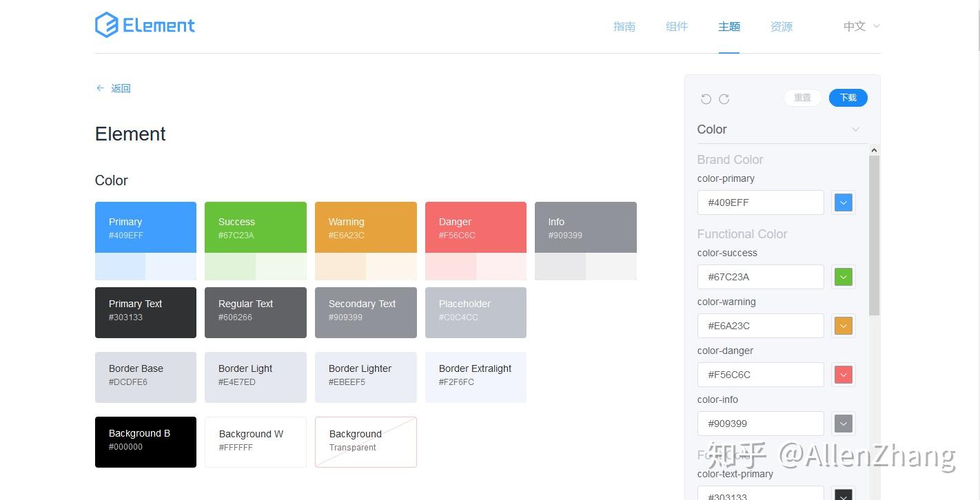Select the Primary #409EFF color card
The width and height of the screenshot is (980, 500).
pos(145,227)
